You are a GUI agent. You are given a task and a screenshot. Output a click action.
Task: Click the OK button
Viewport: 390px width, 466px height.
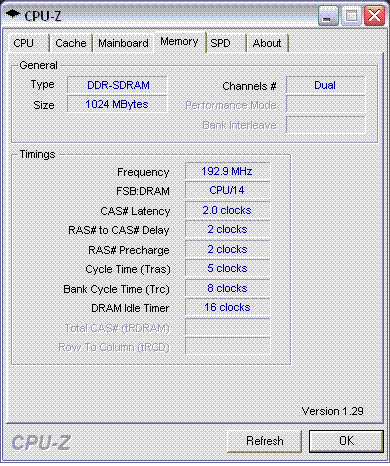(x=346, y=441)
